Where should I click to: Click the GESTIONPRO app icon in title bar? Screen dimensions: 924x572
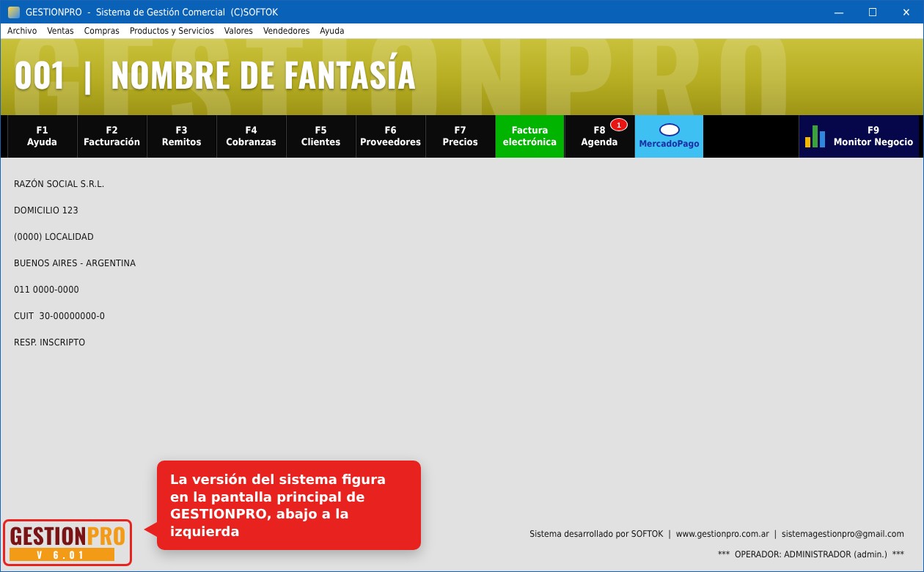coord(13,12)
